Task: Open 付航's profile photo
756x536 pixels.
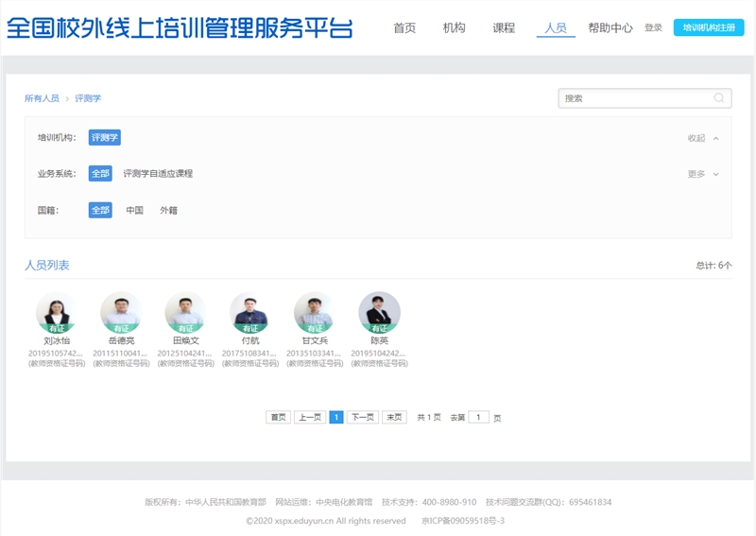Action: click(250, 312)
